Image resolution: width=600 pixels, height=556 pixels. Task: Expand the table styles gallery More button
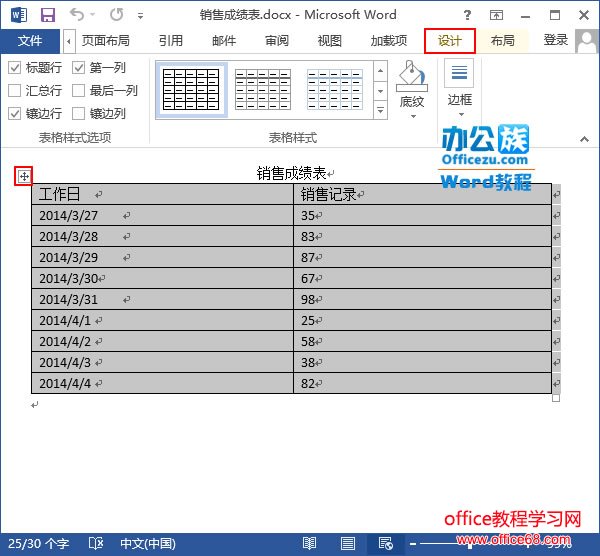(380, 110)
